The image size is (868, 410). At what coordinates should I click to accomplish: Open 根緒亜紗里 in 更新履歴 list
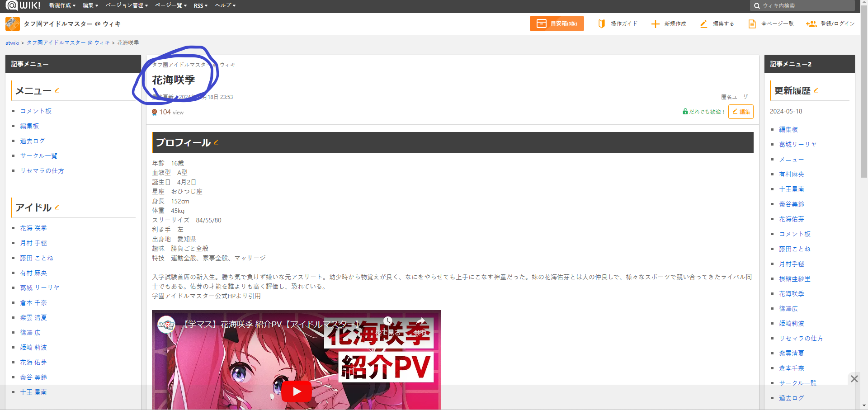795,279
